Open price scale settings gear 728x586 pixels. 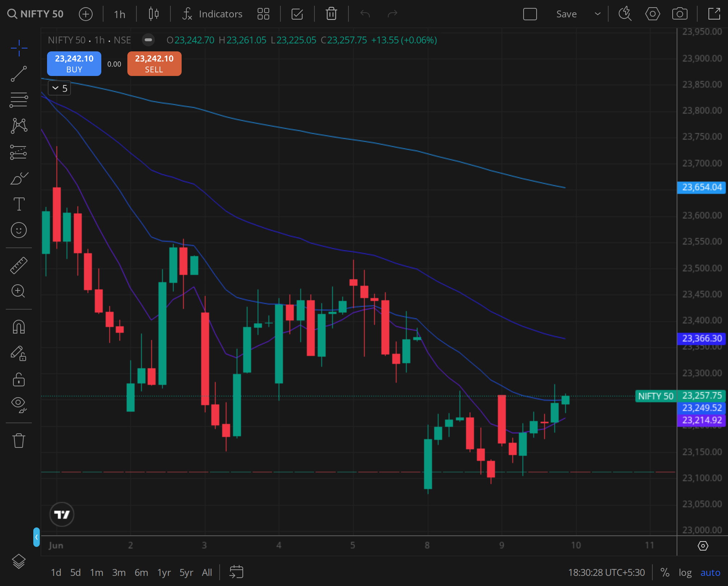pos(703,546)
